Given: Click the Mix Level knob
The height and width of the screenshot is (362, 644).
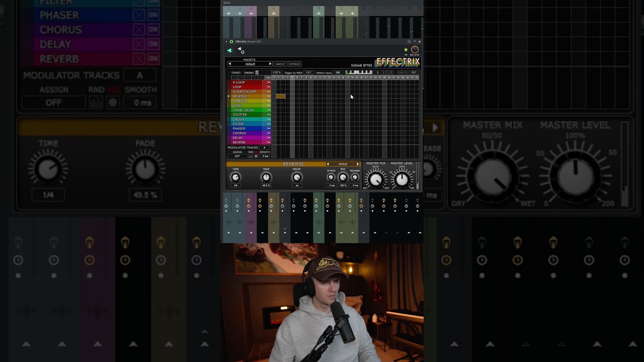Looking at the screenshot, I should (x=415, y=50).
